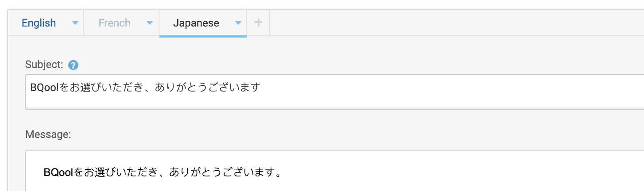Screen dimensions: 644x191
Task: Open the Subject help question-mark icon
Action: (74, 65)
